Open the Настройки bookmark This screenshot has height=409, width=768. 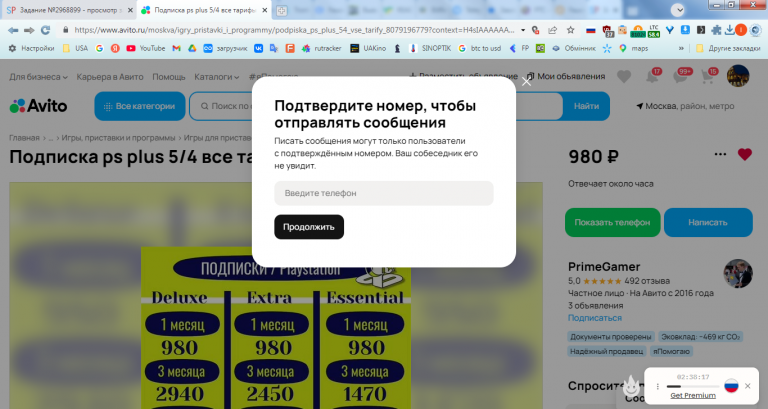[x=31, y=48]
